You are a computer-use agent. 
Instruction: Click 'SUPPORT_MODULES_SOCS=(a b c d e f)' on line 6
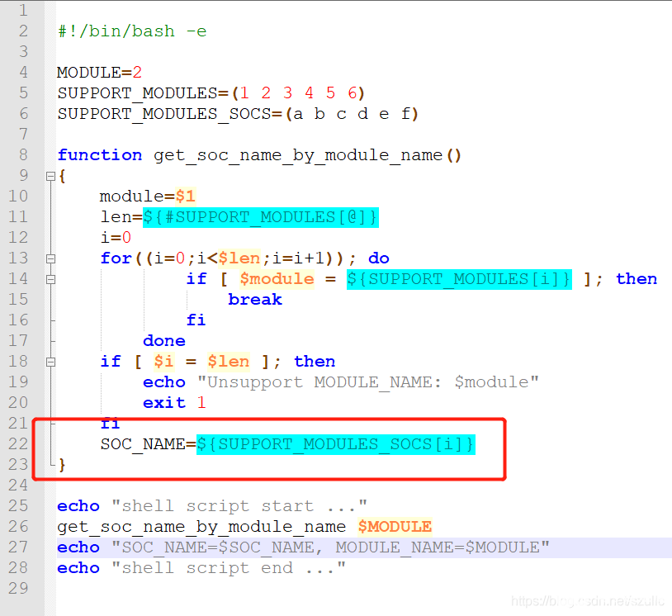238,114
